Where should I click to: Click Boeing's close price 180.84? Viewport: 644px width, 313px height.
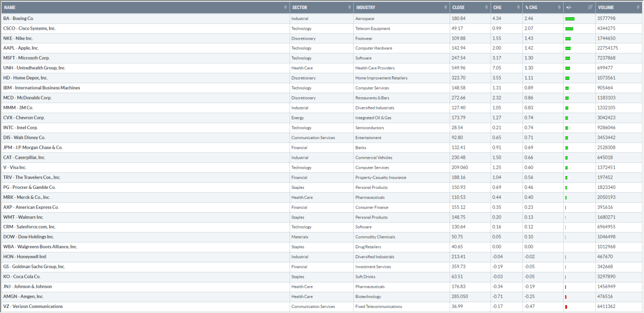point(459,19)
